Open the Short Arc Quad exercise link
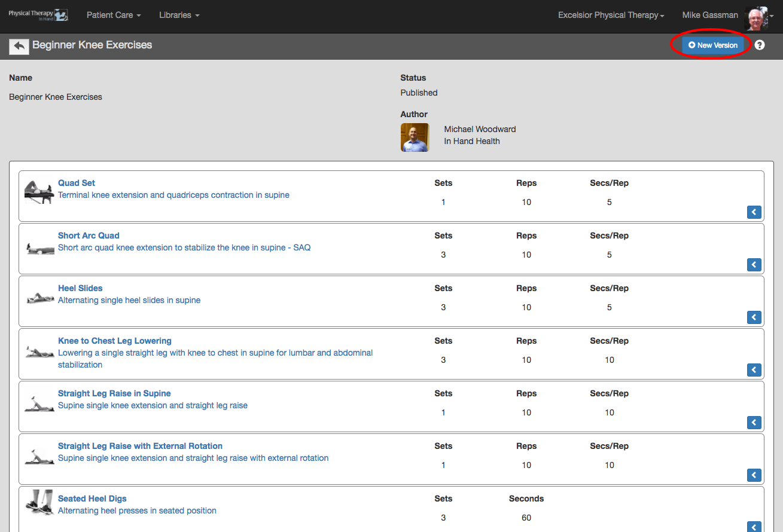 click(x=89, y=236)
